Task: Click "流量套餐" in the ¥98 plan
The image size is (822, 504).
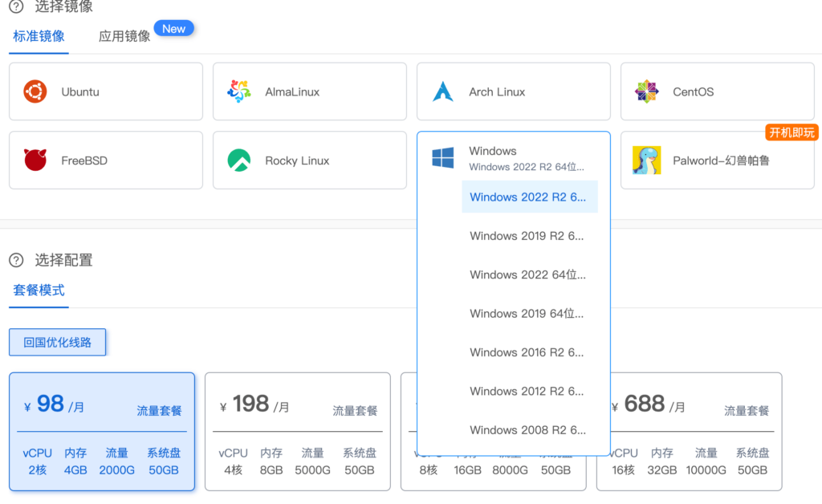Action: coord(160,411)
